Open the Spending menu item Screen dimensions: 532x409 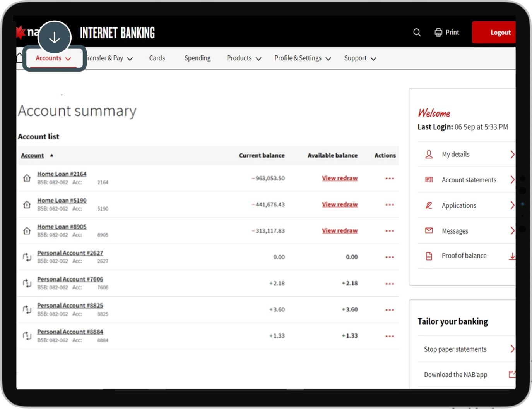[197, 58]
